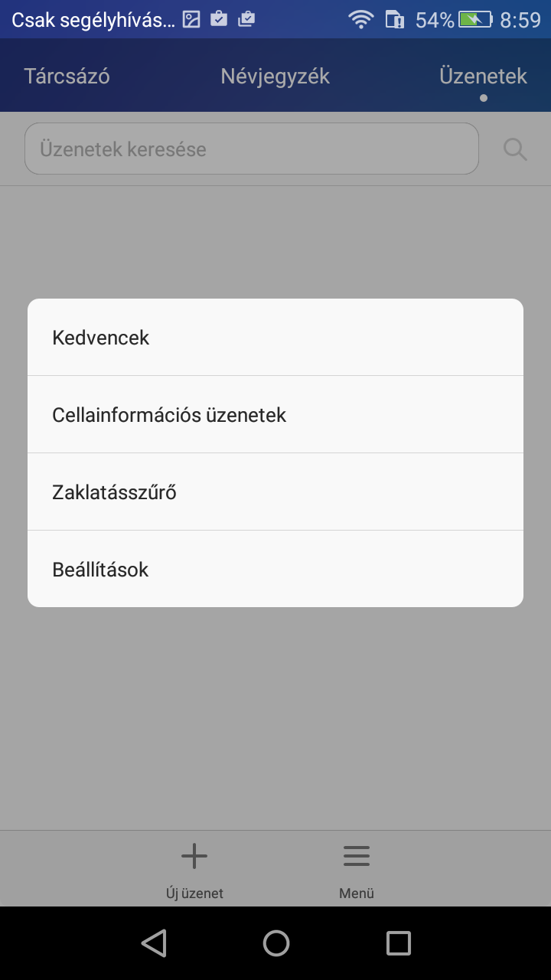Switch to the Tárcsázó tab

tap(67, 77)
